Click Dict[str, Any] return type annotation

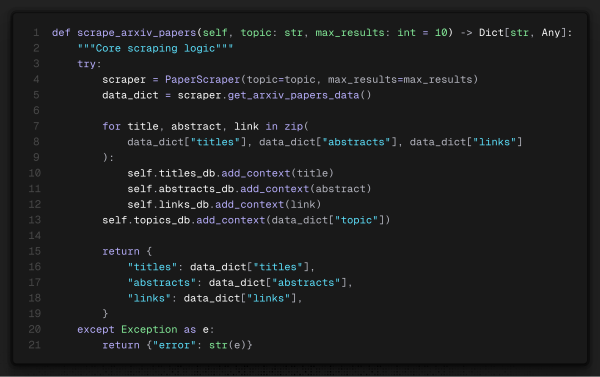(522, 33)
